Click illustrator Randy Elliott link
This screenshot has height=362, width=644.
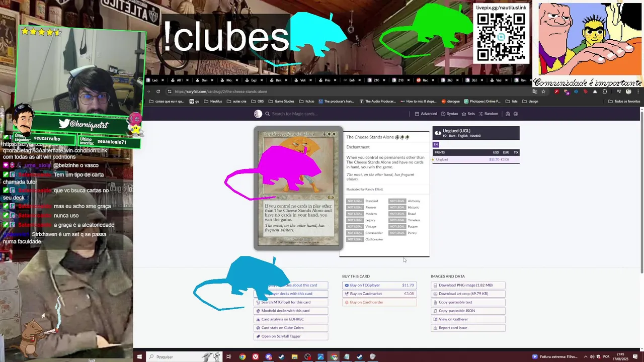coord(364,189)
